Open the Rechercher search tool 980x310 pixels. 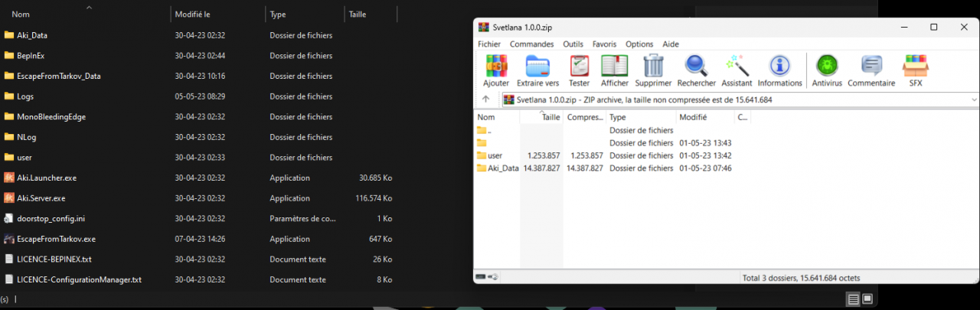click(696, 70)
